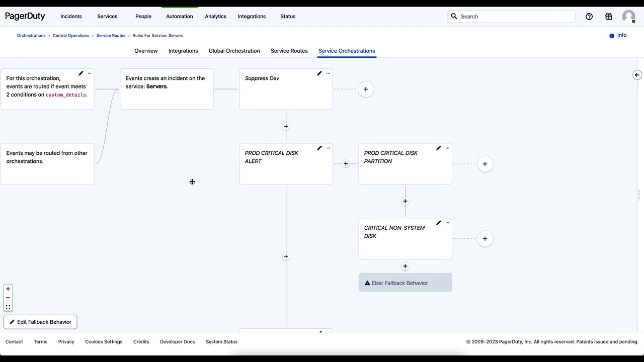Go to PagerDuty home logo
Screen dimensions: 644x362
click(25, 17)
